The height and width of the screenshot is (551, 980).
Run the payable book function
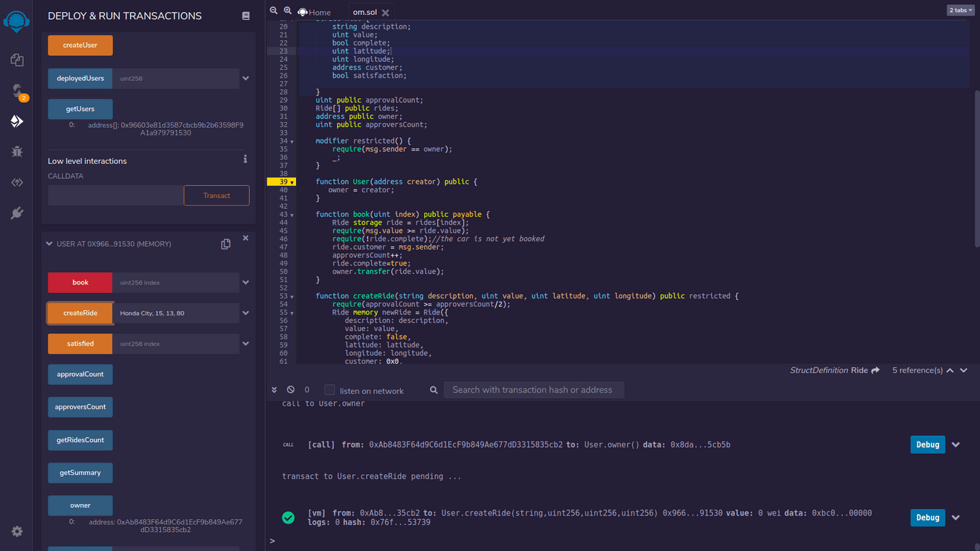[80, 282]
